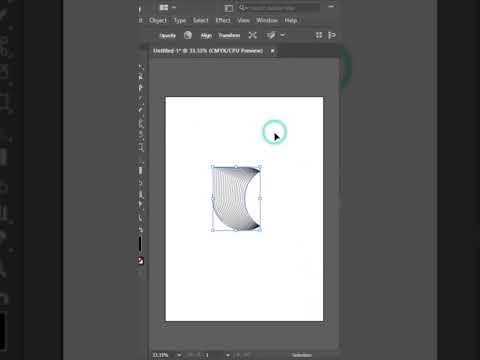The height and width of the screenshot is (360, 480).
Task: Click the Transform link in control bar
Action: 229,35
